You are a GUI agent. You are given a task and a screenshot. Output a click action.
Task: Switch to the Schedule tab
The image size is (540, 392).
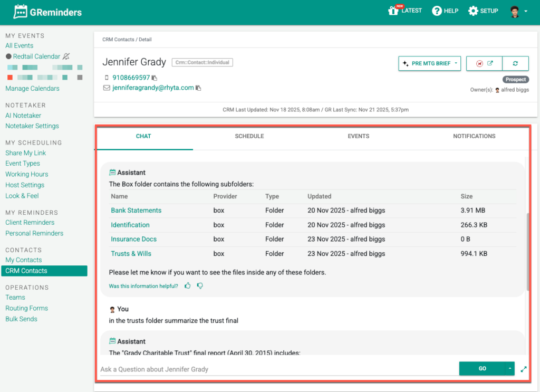(249, 136)
